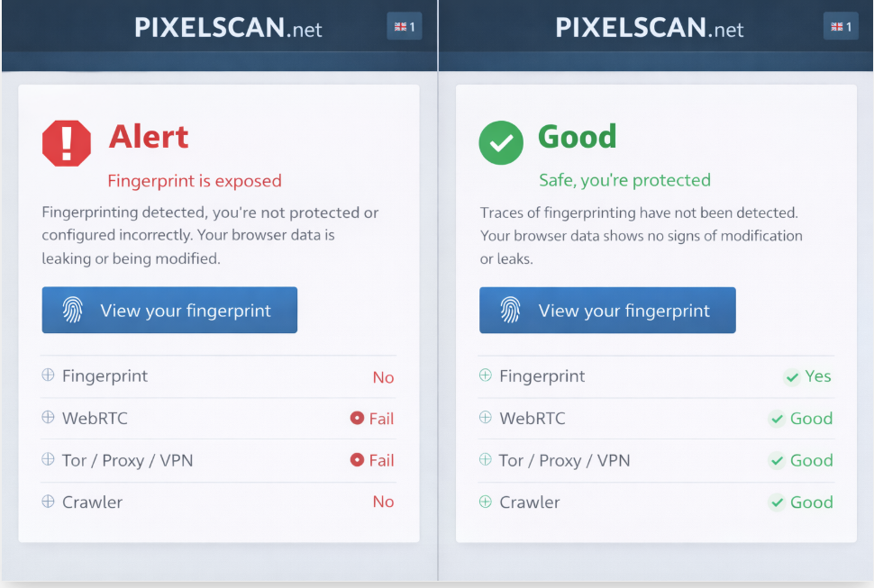Viewport: 874px width, 588px height.
Task: Select the No status next to Crawler
Action: click(383, 502)
